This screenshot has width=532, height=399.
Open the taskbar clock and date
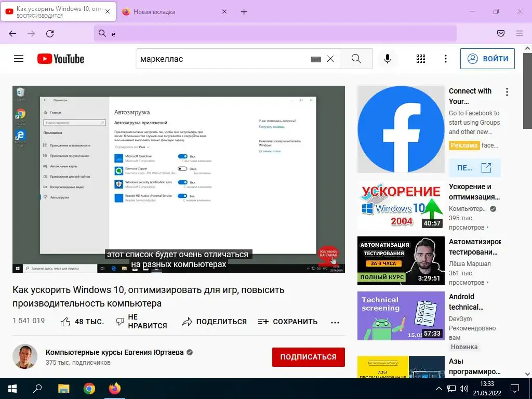coord(487,389)
